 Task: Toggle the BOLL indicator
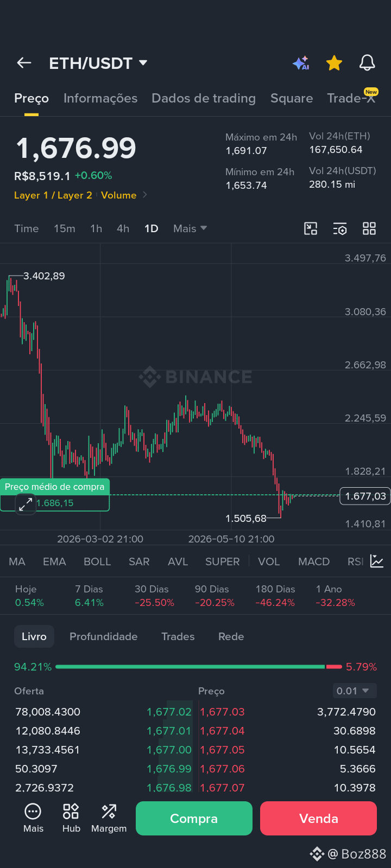[x=97, y=561]
